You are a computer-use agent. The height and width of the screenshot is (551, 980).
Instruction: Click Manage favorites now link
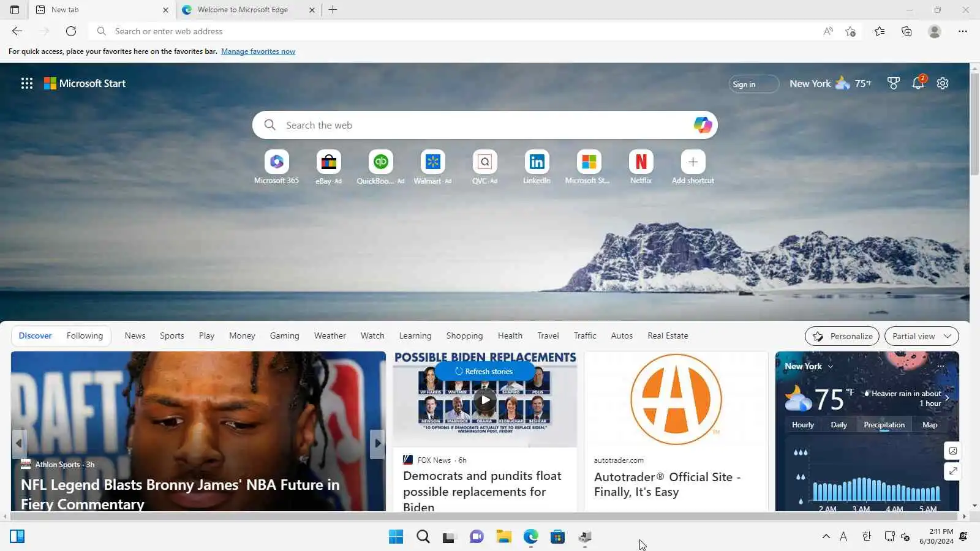coord(258,51)
